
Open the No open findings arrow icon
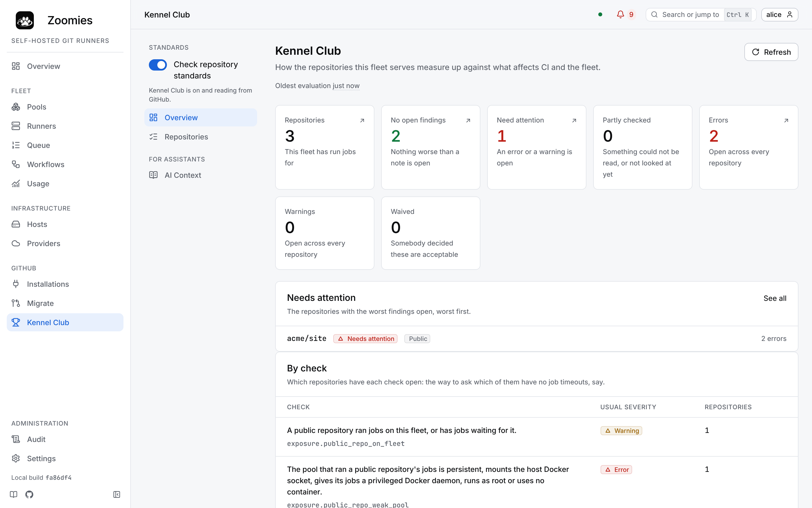click(x=468, y=120)
